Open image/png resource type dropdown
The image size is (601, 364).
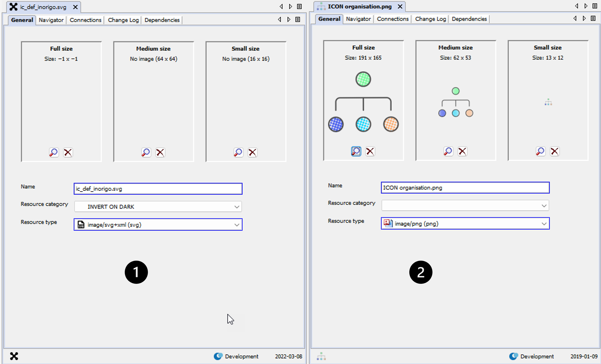(x=544, y=224)
